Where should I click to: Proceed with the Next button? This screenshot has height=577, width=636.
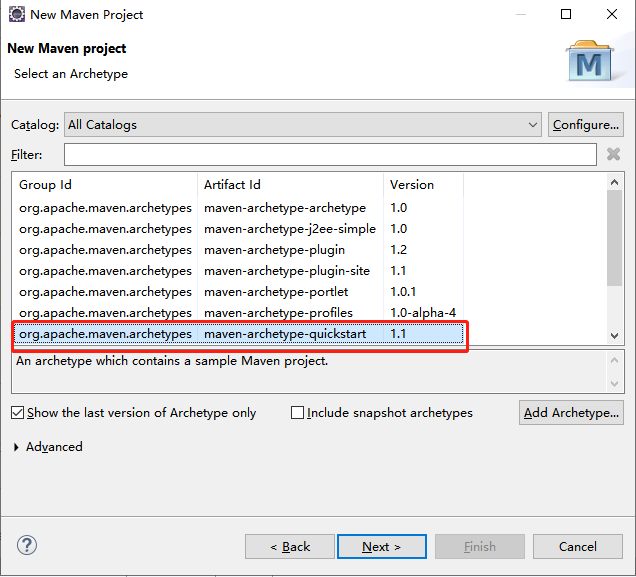point(382,547)
